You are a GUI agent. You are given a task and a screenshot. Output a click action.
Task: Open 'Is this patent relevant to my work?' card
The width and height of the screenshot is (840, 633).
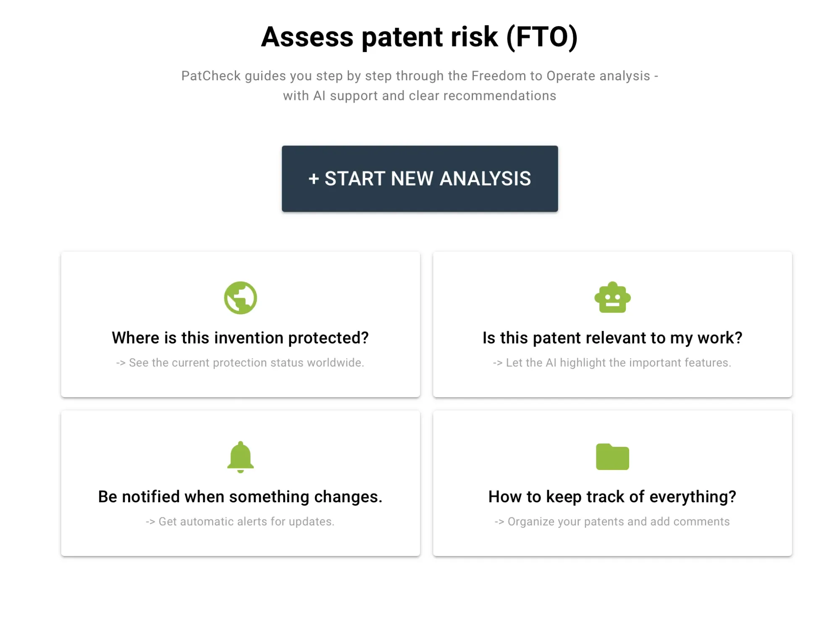pos(612,337)
